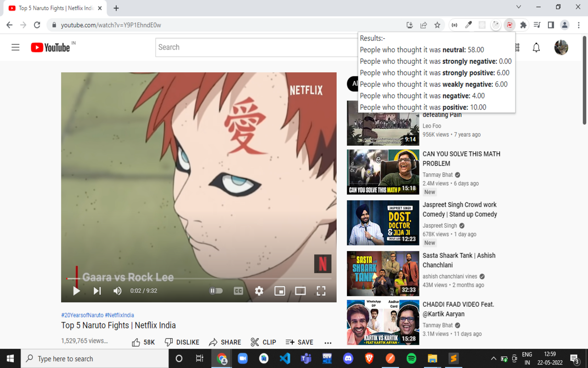Select the Top 5 Naruto Fights tab

[x=55, y=8]
